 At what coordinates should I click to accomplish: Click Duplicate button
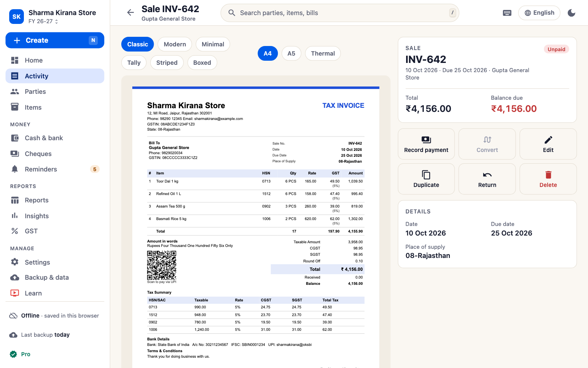426,179
